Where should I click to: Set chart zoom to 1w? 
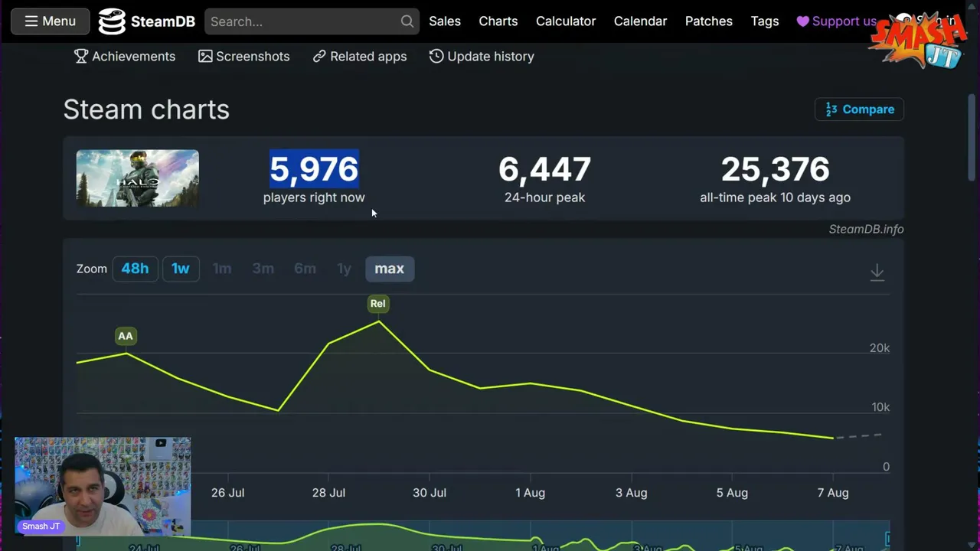[181, 269]
